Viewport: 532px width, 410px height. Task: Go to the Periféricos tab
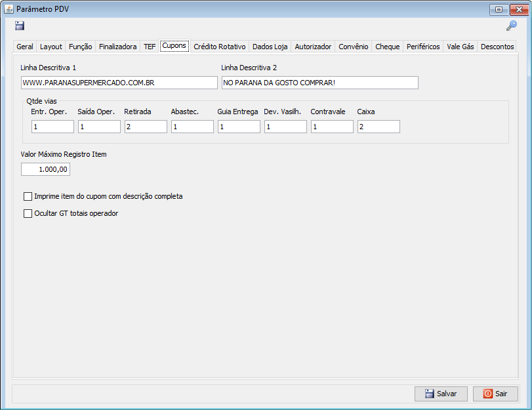[423, 47]
